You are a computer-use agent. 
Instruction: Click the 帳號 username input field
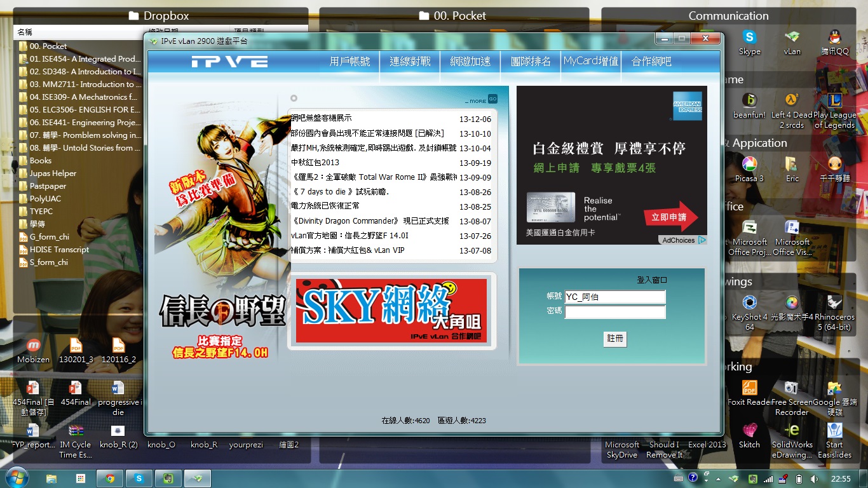[614, 297]
